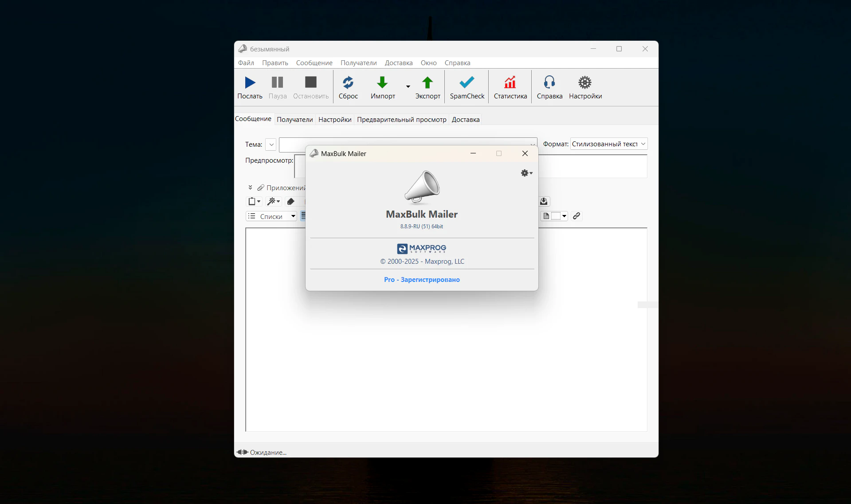Open the arrow menu next to Импорт
This screenshot has height=504, width=851.
pyautogui.click(x=408, y=87)
